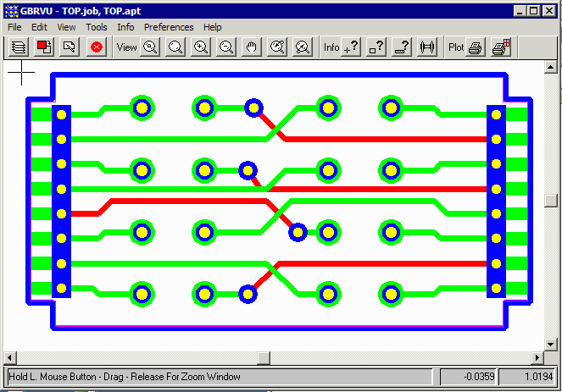562x392 pixels.
Task: Minimize the GBRVU window
Action: 520,11
